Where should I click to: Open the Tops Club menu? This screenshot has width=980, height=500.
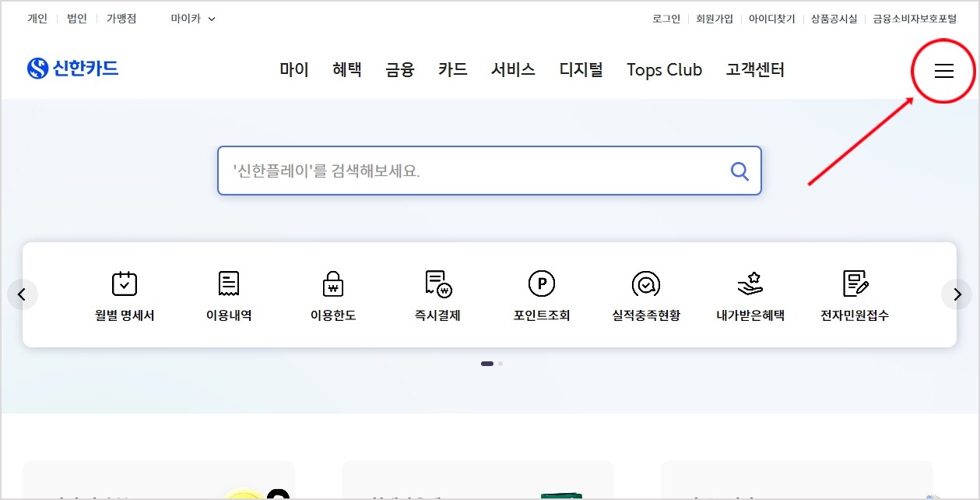tap(665, 70)
